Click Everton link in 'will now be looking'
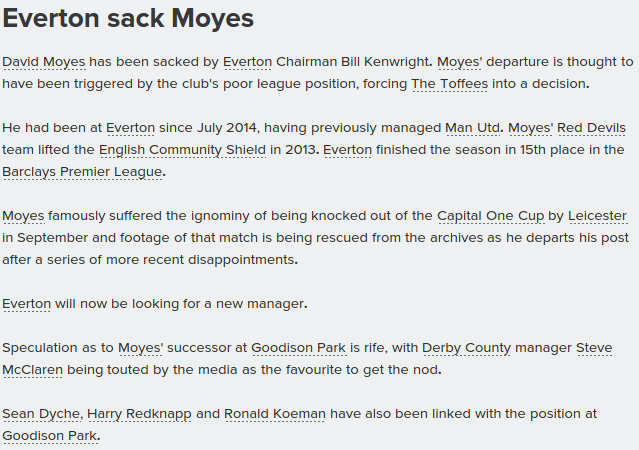This screenshot has width=639, height=450. coord(26,304)
